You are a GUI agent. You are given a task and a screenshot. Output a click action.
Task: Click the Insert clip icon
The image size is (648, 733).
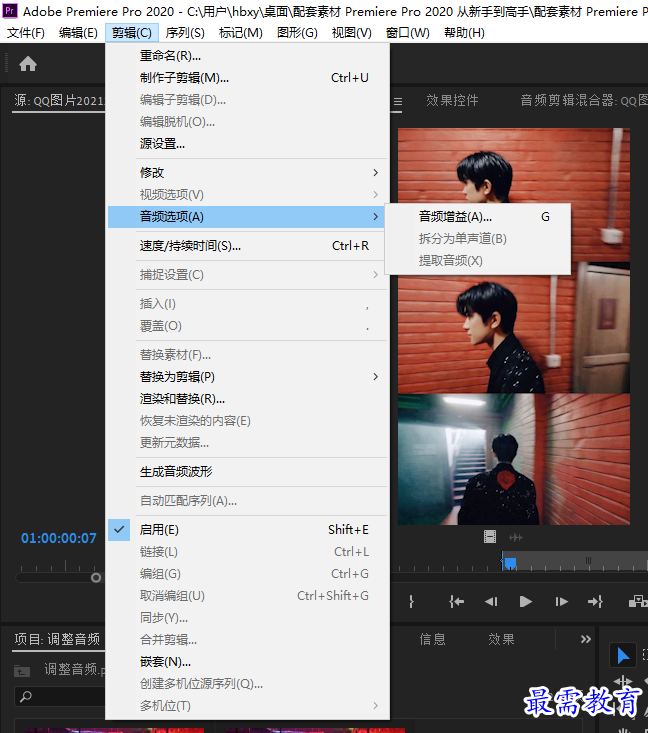click(638, 601)
